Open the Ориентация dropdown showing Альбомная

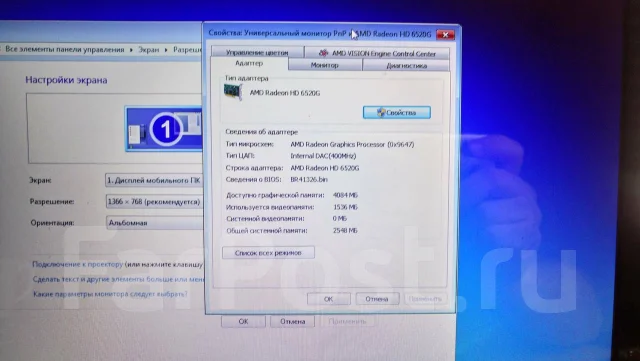click(x=154, y=223)
